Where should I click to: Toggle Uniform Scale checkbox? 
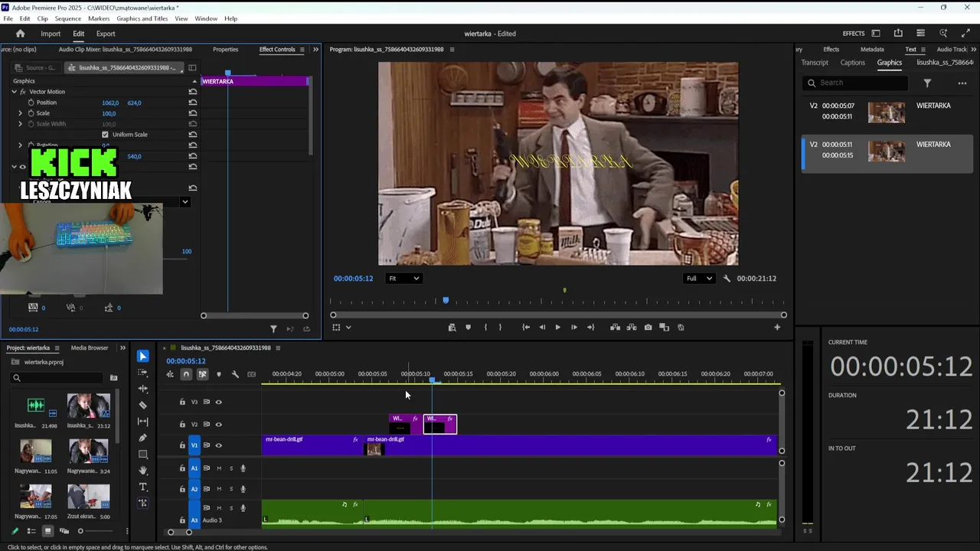tap(105, 135)
